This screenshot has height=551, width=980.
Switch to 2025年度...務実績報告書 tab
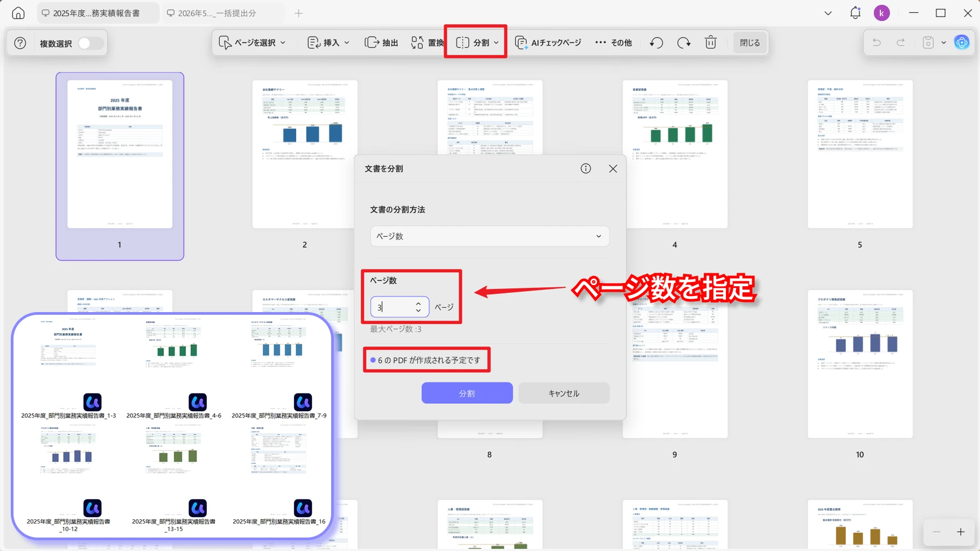97,13
